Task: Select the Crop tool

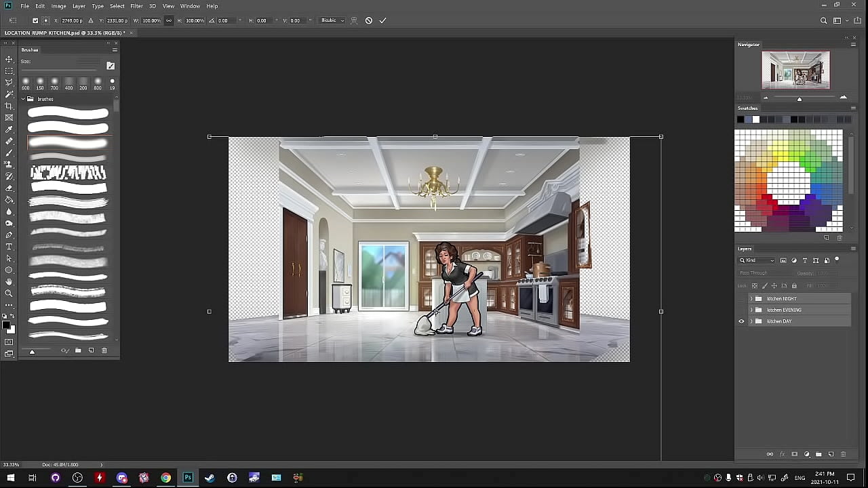Action: coord(9,106)
